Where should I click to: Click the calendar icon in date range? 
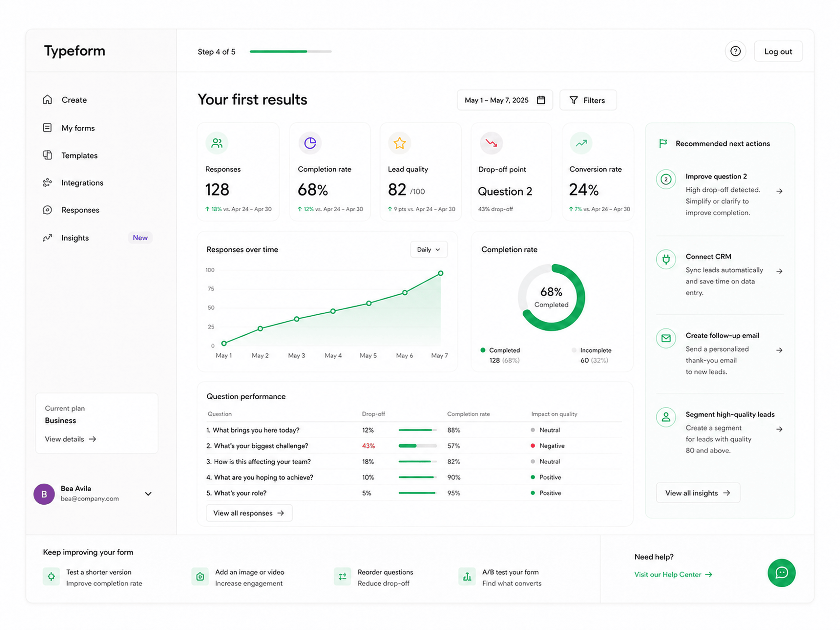click(x=541, y=100)
